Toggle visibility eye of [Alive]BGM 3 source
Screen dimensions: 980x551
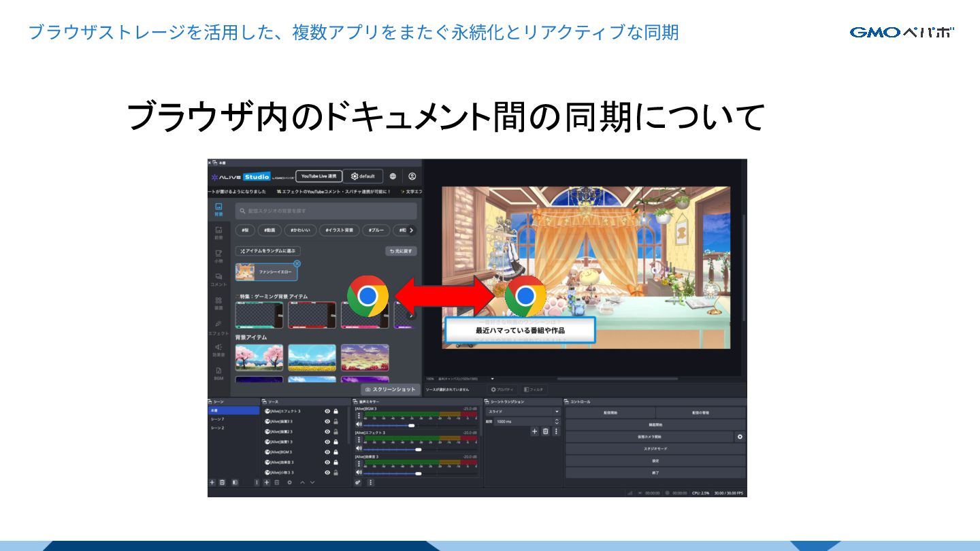[x=327, y=452]
